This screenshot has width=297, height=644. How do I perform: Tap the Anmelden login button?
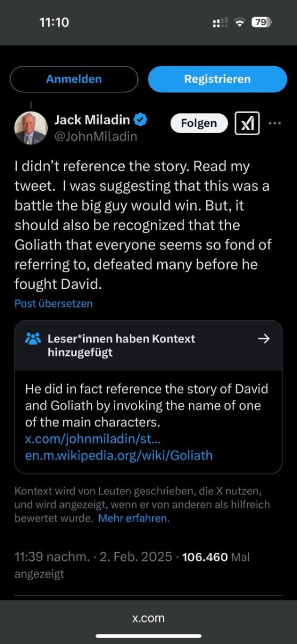(74, 79)
